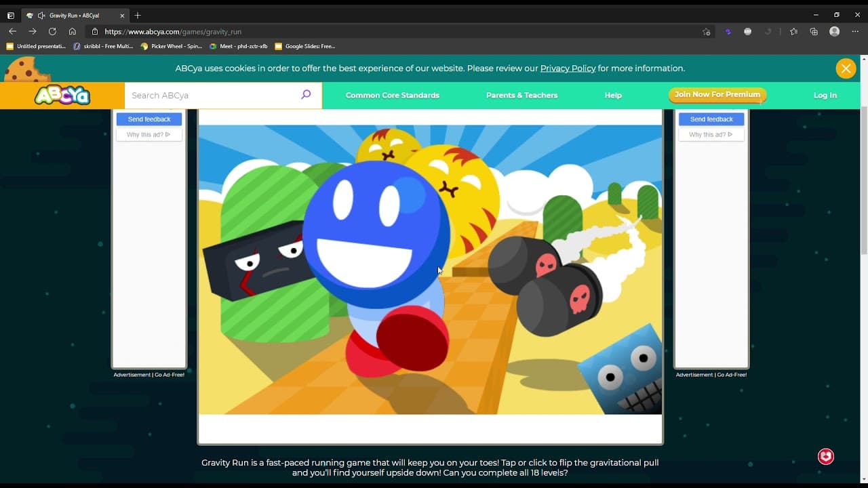Click the red heart favorite badge
The width and height of the screenshot is (868, 488).
tap(825, 457)
